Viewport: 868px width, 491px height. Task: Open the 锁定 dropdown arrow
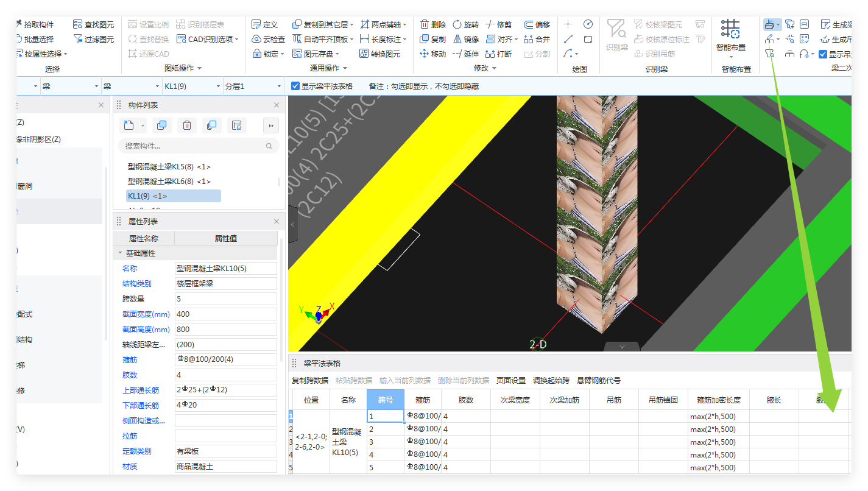point(283,54)
